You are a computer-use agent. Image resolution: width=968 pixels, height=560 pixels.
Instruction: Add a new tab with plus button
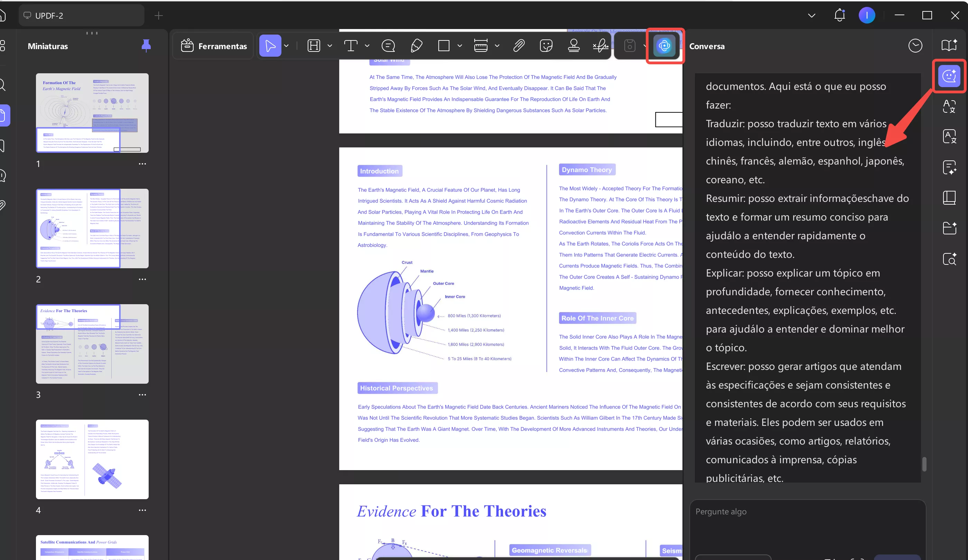pyautogui.click(x=159, y=15)
